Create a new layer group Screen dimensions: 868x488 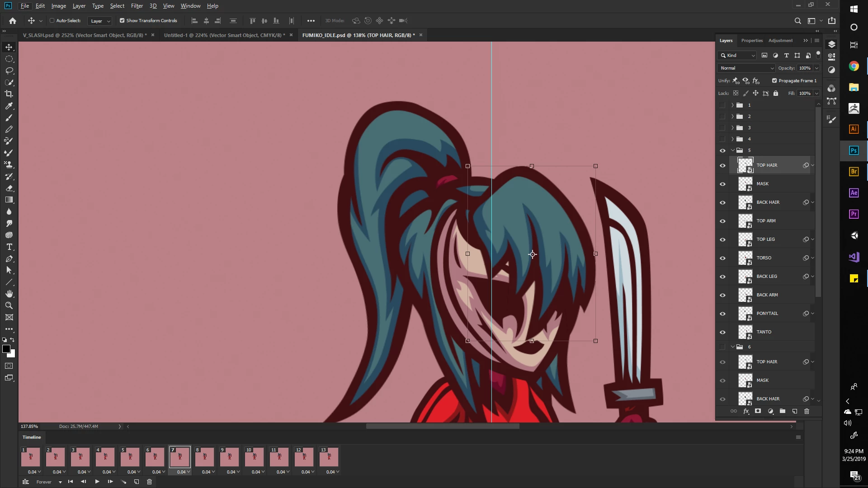coord(782,411)
